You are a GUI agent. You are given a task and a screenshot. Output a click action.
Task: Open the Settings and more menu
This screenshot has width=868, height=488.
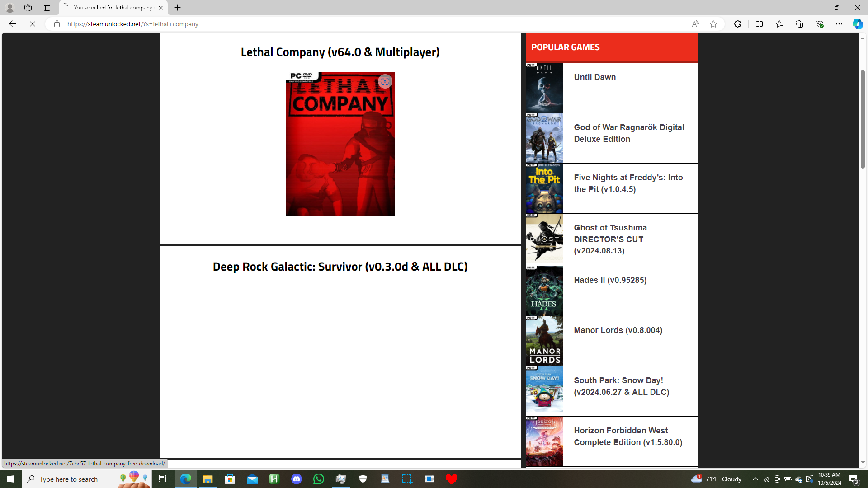click(x=839, y=24)
